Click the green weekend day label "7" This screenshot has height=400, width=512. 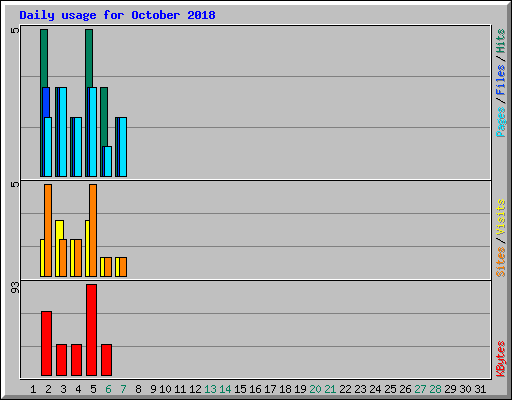123,389
